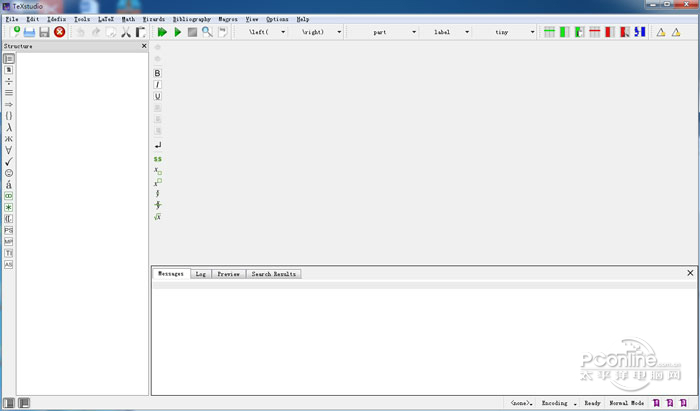
Task: Show favorites symbols panel (checkmark icon)
Action: point(8,162)
